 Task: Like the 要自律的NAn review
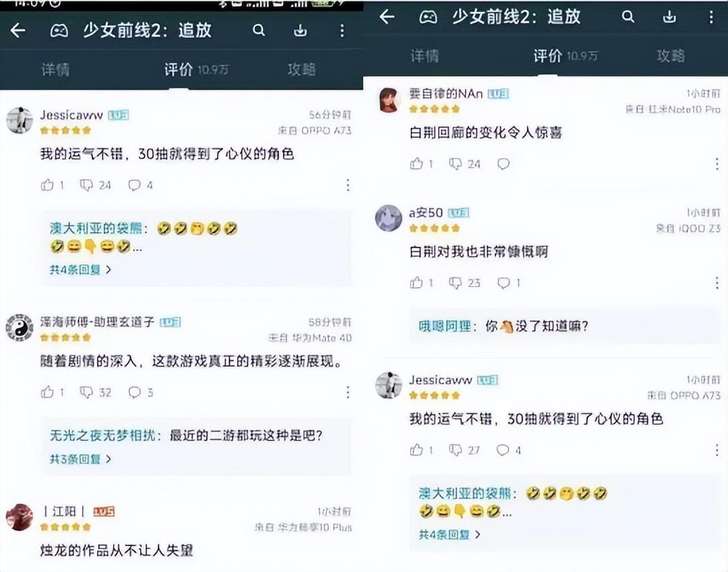point(417,163)
